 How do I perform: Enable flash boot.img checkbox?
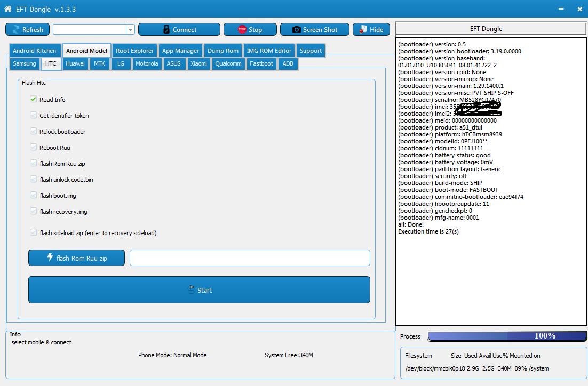34,195
